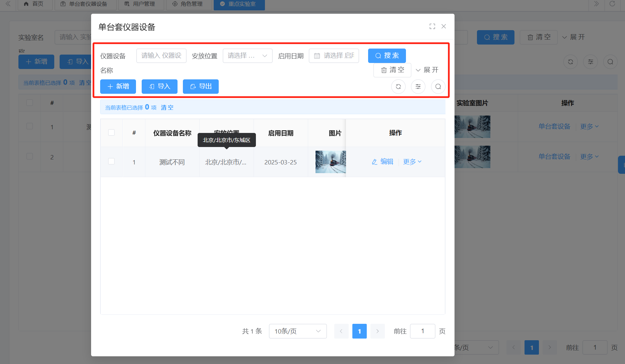Screen dimensions: 625x364
Task: Open the 10条/页 page size dropdown
Action: pyautogui.click(x=297, y=331)
